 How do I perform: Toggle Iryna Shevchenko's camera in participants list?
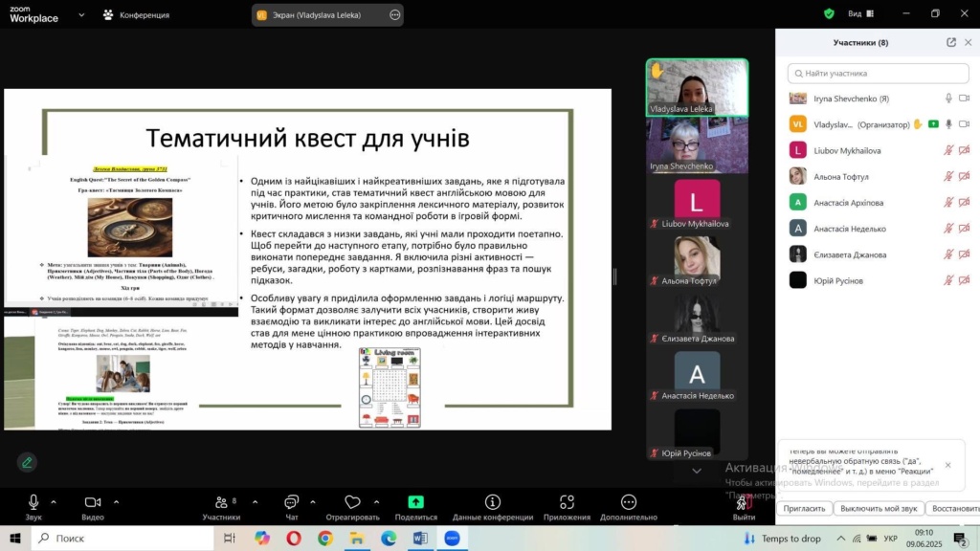click(x=965, y=99)
